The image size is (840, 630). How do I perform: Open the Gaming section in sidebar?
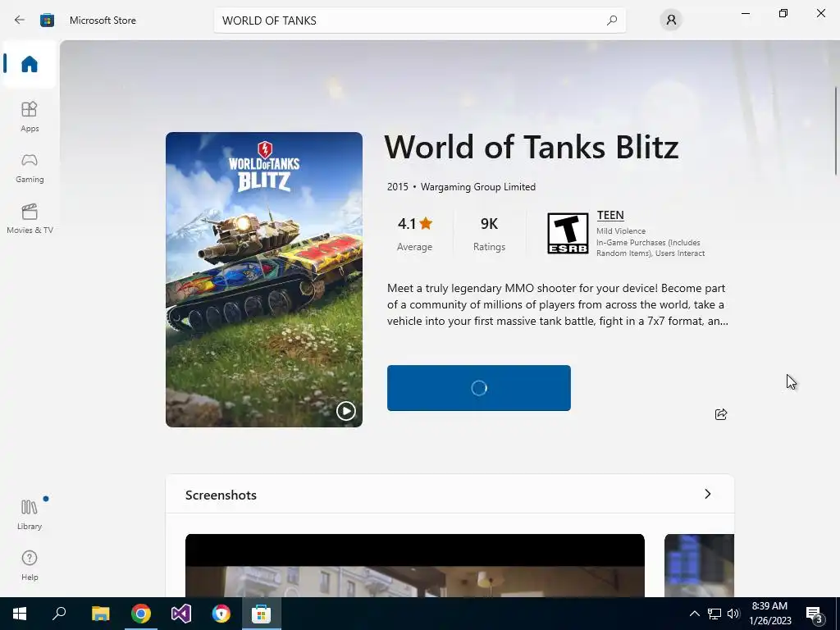[30, 168]
